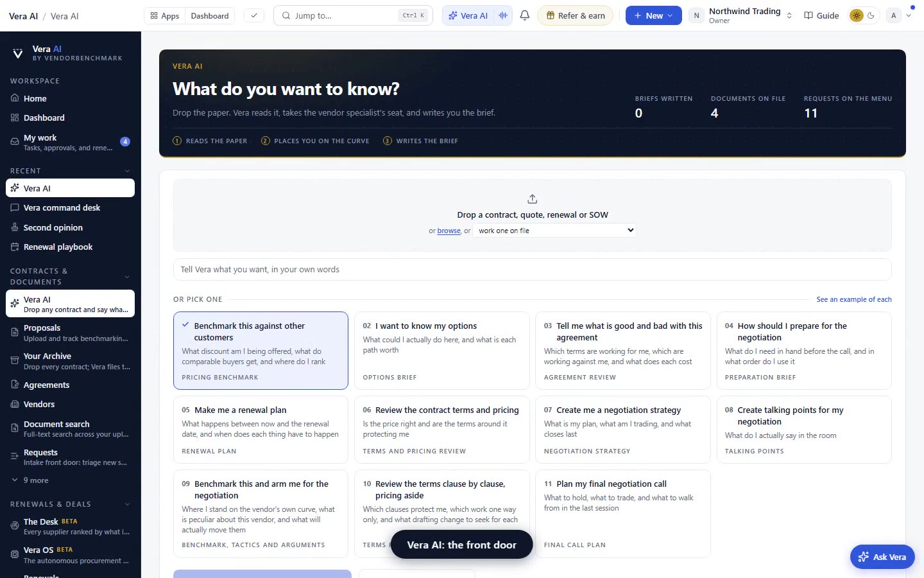Select Benchmark this and arm me card
This screenshot has width=924, height=578.
coord(261,514)
